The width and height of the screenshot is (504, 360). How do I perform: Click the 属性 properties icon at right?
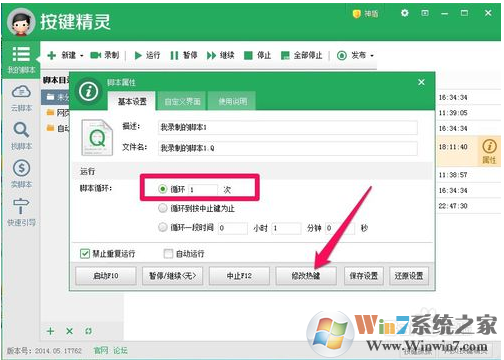pos(489,151)
